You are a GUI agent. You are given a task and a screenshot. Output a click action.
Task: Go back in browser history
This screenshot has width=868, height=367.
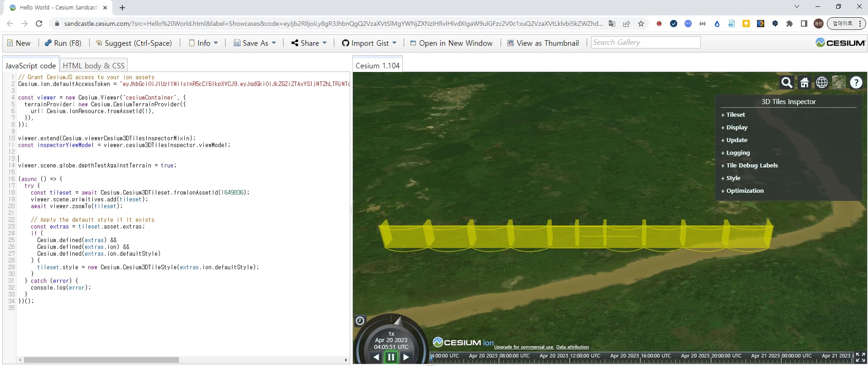[10, 24]
